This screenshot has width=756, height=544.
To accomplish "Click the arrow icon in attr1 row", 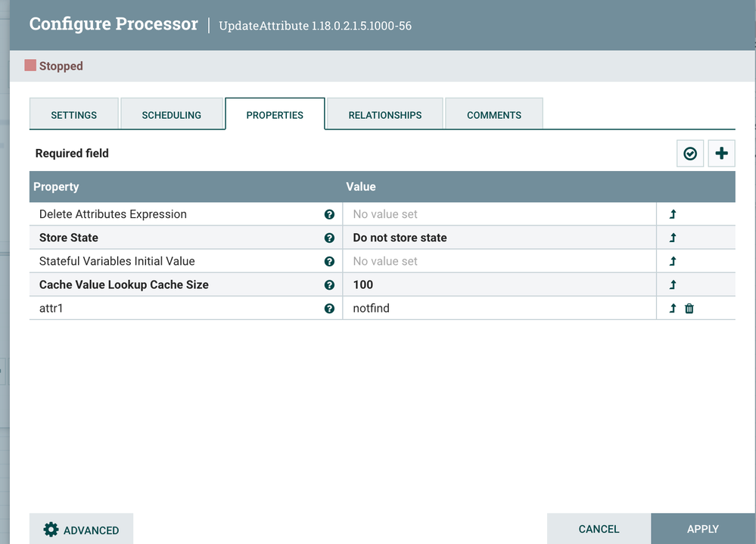I will point(673,309).
